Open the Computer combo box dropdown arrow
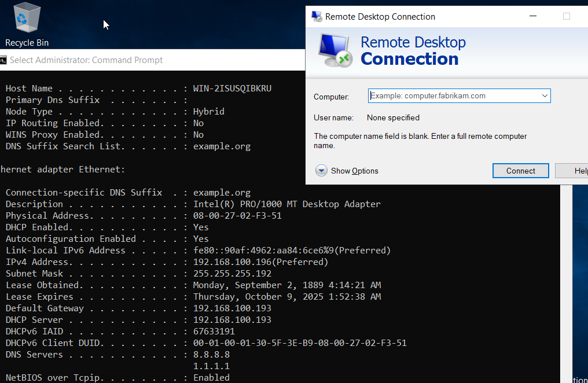Viewport: 588px width, 383px height. 545,95
